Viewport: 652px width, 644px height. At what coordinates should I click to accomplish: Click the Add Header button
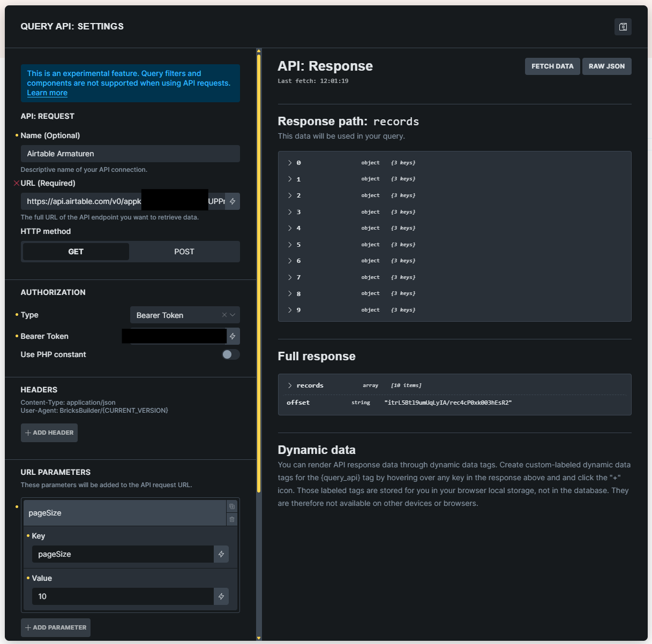pos(49,433)
